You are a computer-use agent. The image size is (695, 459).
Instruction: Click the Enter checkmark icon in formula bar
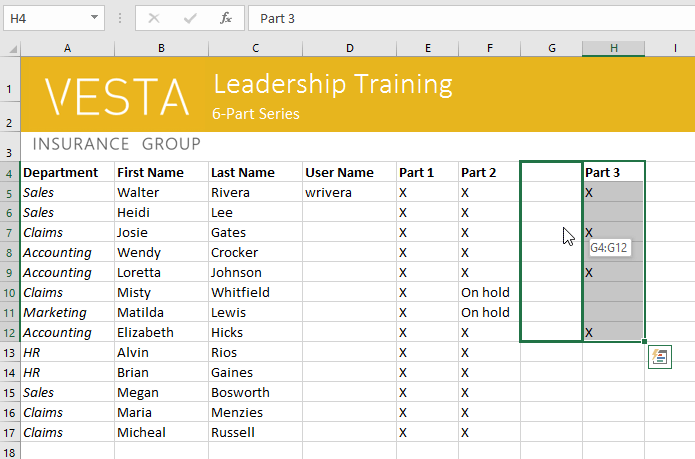click(x=190, y=18)
